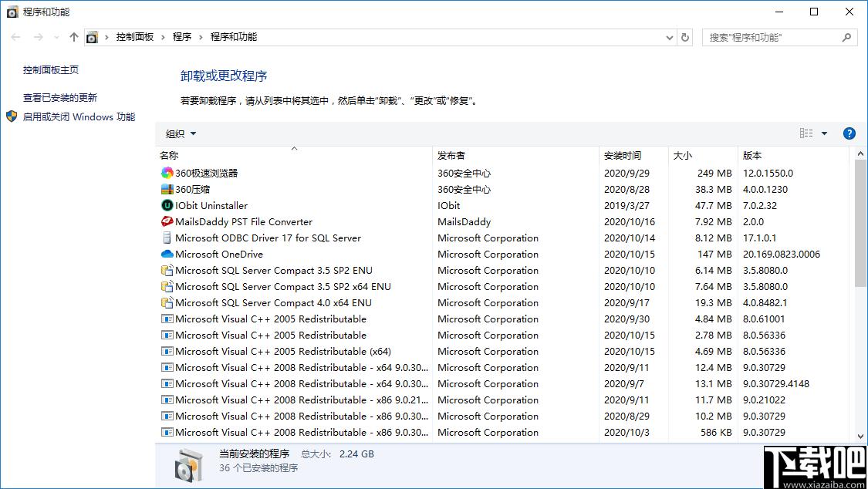Select the 360压缩 name
868x489 pixels.
(x=193, y=189)
